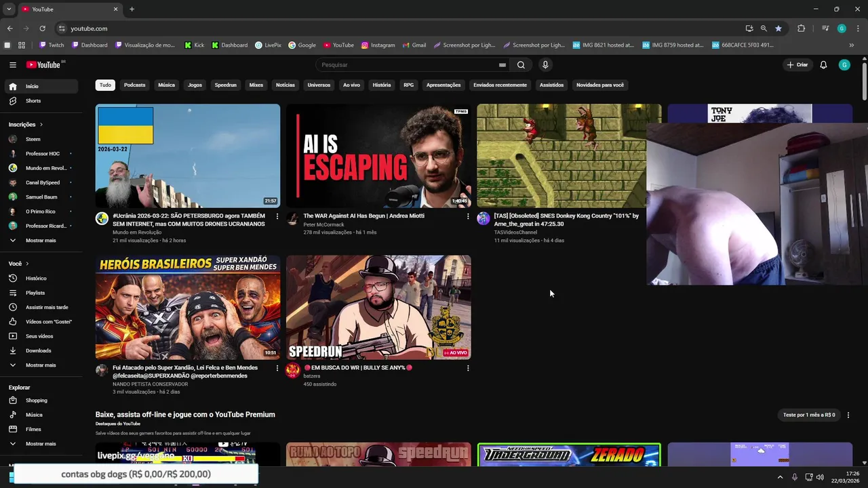This screenshot has width=868, height=488.
Task: Open AI IS ESCAPING video thumbnail
Action: (x=378, y=156)
